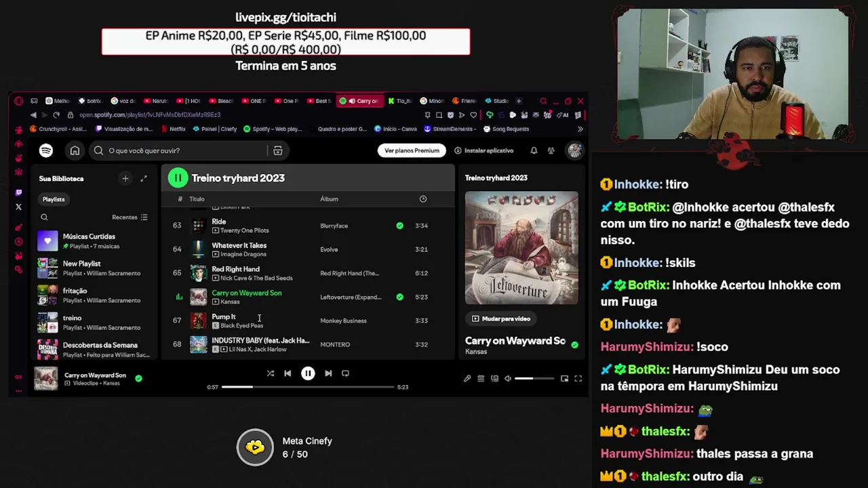868x488 pixels.
Task: Open Músicas Curtidas playlist
Action: coord(94,241)
